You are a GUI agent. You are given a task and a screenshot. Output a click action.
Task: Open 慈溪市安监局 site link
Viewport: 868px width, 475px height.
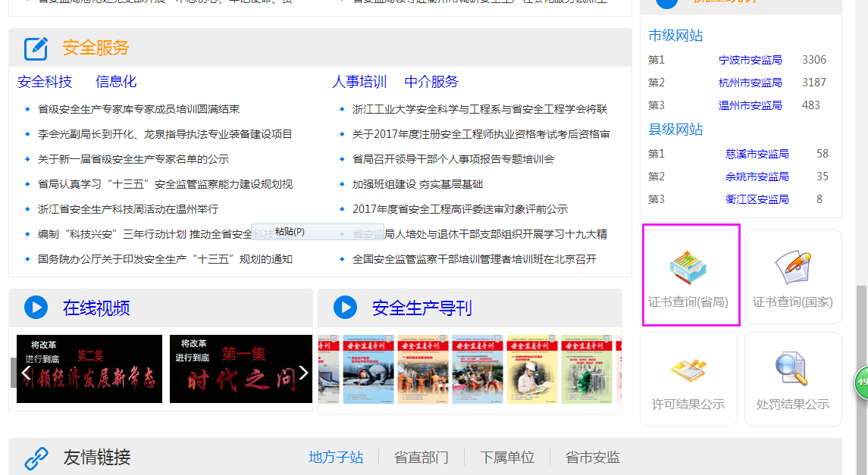757,154
